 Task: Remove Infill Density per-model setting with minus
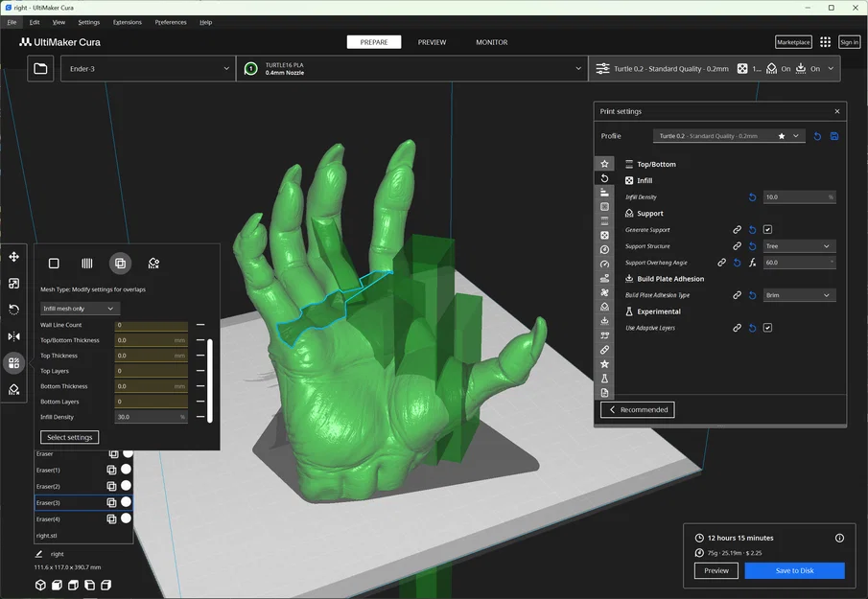click(x=200, y=417)
